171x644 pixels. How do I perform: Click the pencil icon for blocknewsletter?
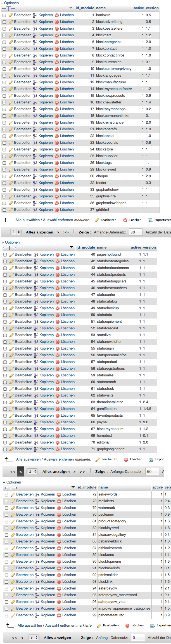click(x=11, y=102)
